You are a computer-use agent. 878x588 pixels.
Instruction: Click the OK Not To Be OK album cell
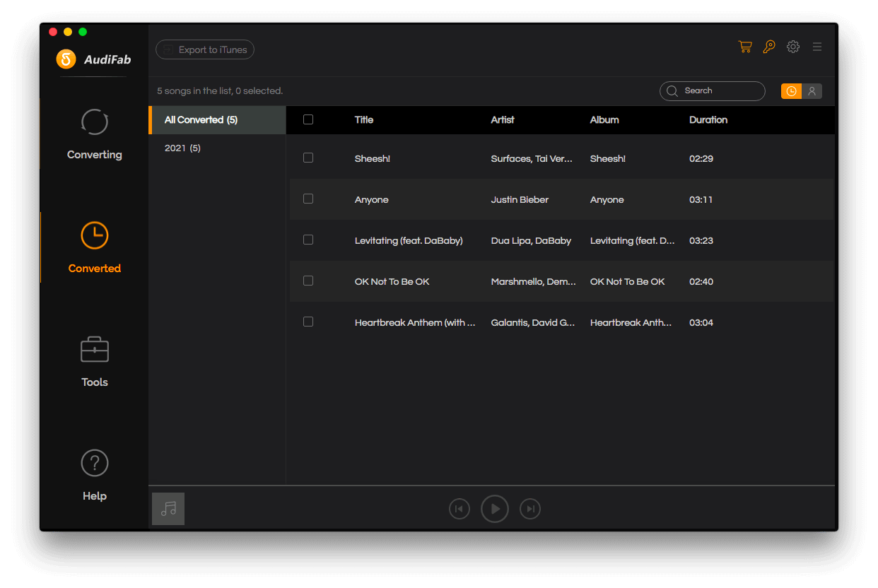628,282
